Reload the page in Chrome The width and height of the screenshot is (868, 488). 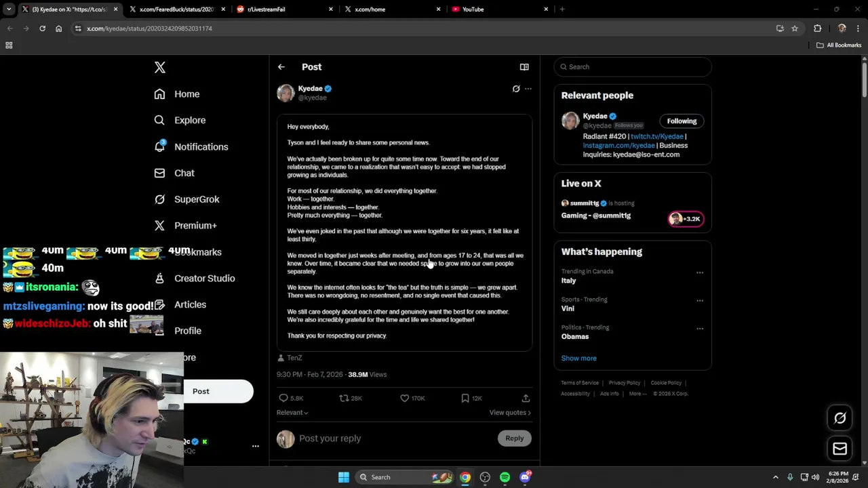coord(42,28)
